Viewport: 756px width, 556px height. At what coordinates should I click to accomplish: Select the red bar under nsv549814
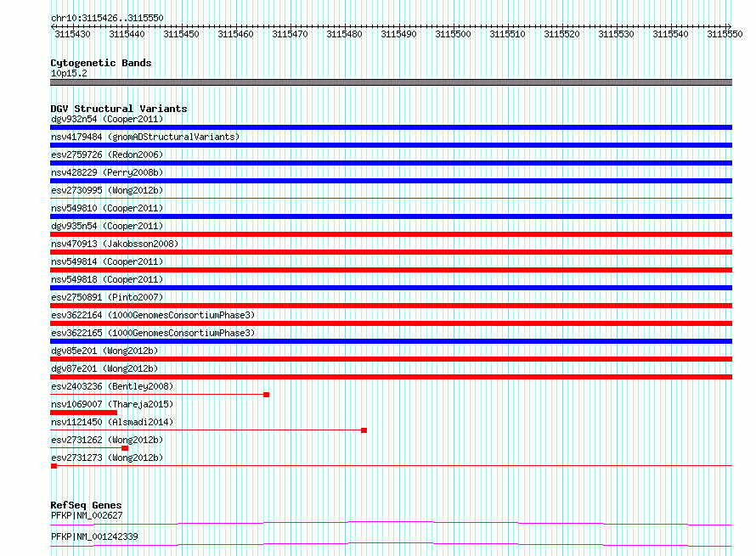click(391, 270)
